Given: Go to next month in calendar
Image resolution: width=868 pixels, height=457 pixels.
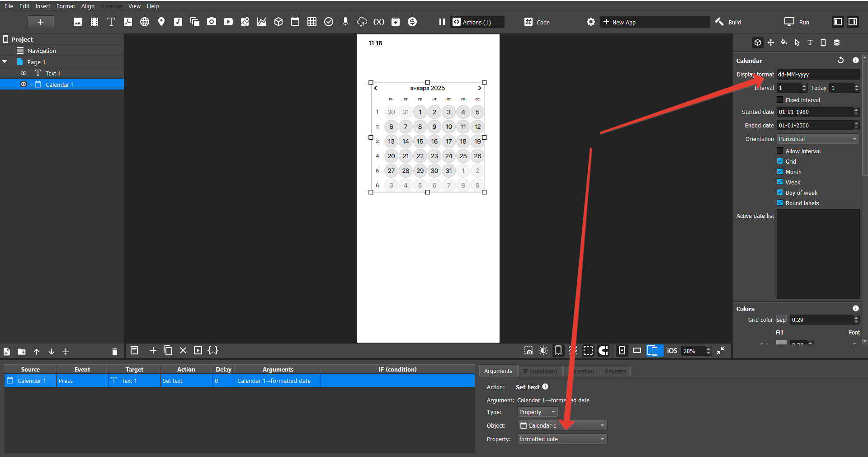Looking at the screenshot, I should 479,88.
